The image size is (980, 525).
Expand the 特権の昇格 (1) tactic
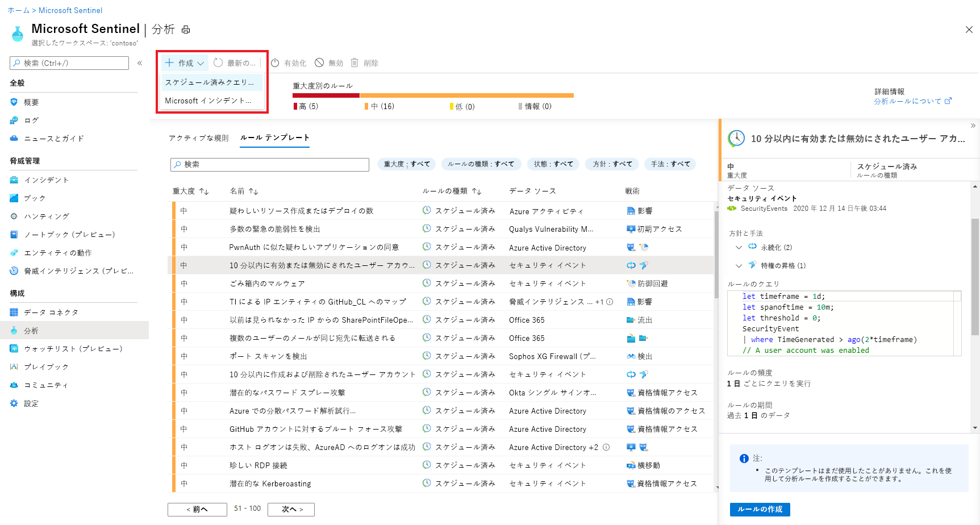pyautogui.click(x=739, y=265)
